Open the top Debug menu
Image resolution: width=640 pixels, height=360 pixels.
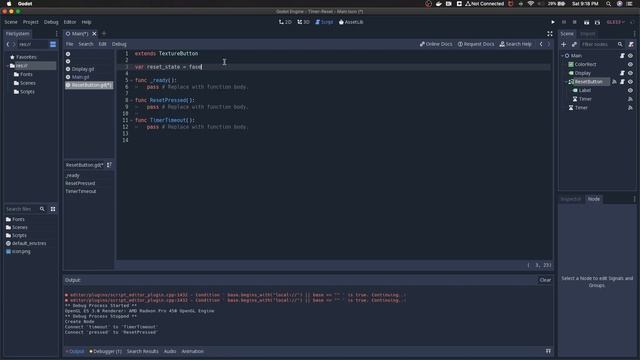tap(51, 22)
